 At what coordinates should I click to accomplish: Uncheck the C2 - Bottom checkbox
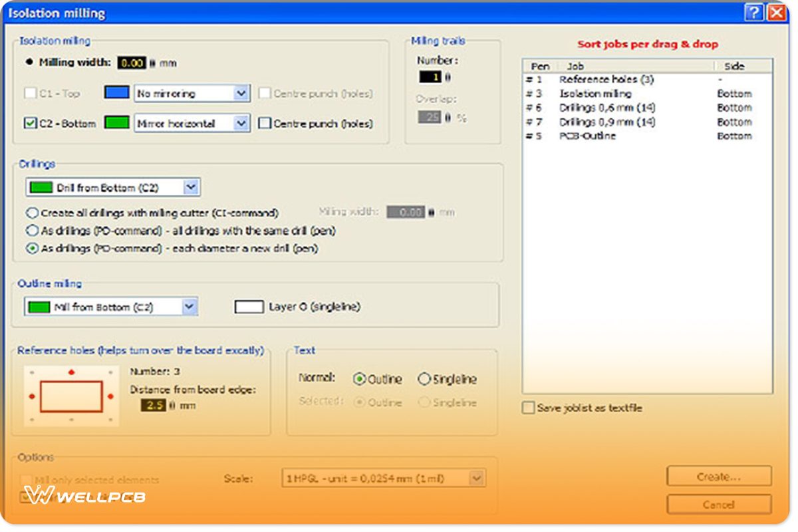pyautogui.click(x=30, y=123)
